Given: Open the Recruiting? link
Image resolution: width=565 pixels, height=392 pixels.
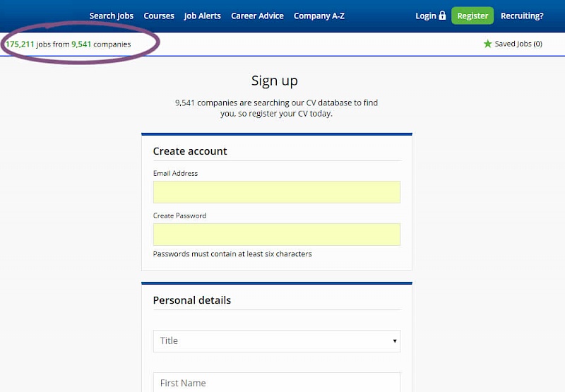Looking at the screenshot, I should (522, 16).
